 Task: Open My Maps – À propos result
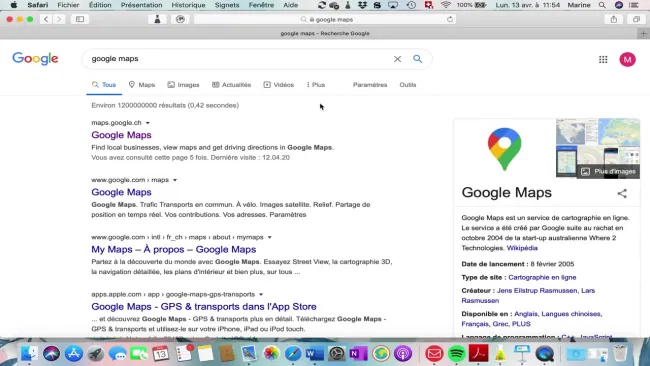174,250
